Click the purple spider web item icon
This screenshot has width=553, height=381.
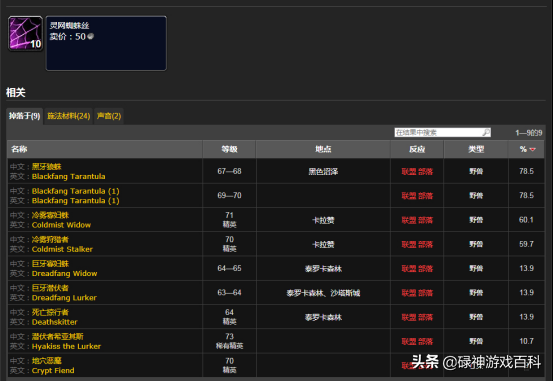[25, 34]
